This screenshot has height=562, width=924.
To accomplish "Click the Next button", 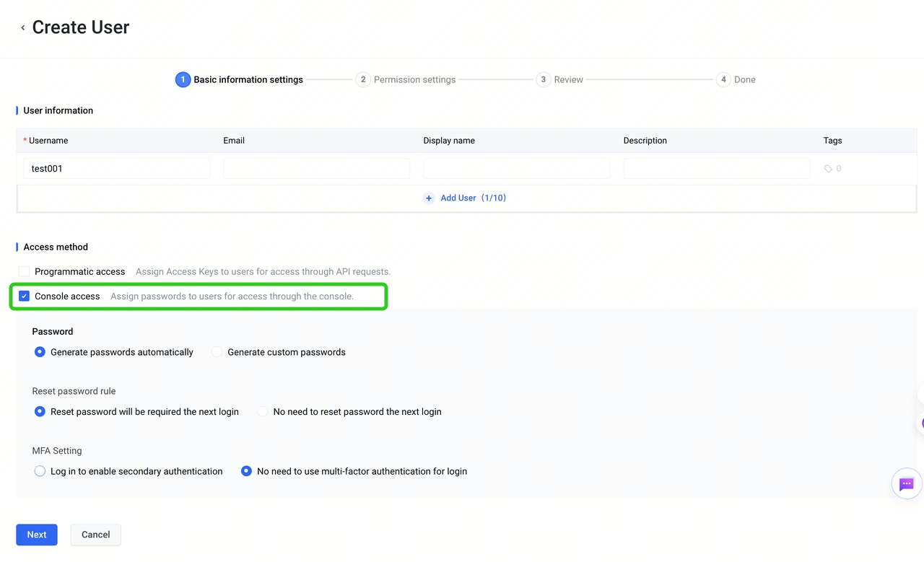I will point(37,535).
